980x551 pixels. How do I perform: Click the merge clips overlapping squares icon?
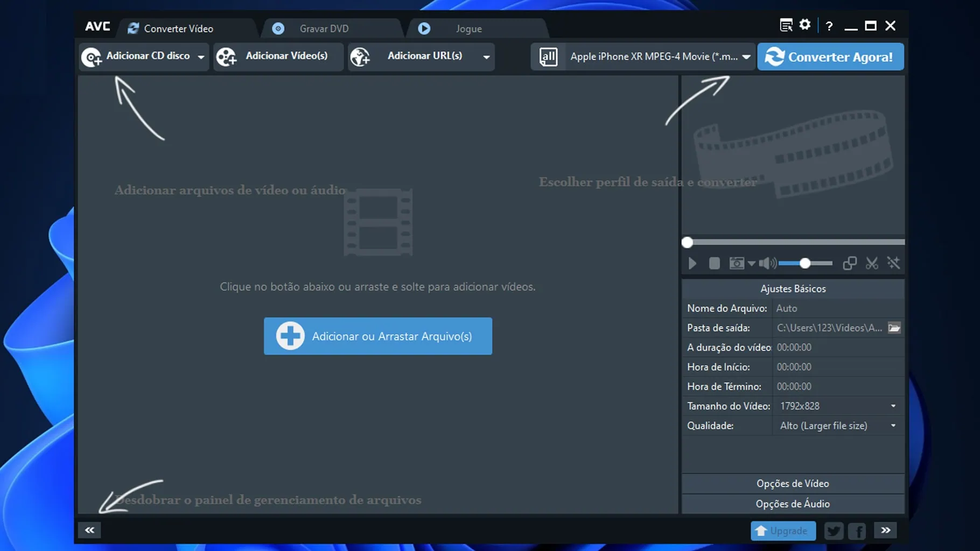click(x=850, y=263)
